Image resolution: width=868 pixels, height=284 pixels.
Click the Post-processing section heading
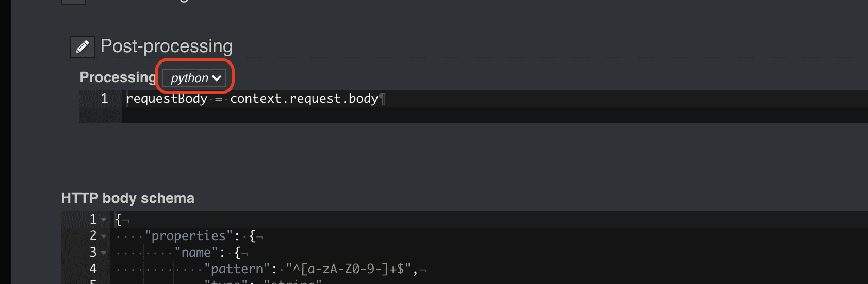pyautogui.click(x=166, y=46)
